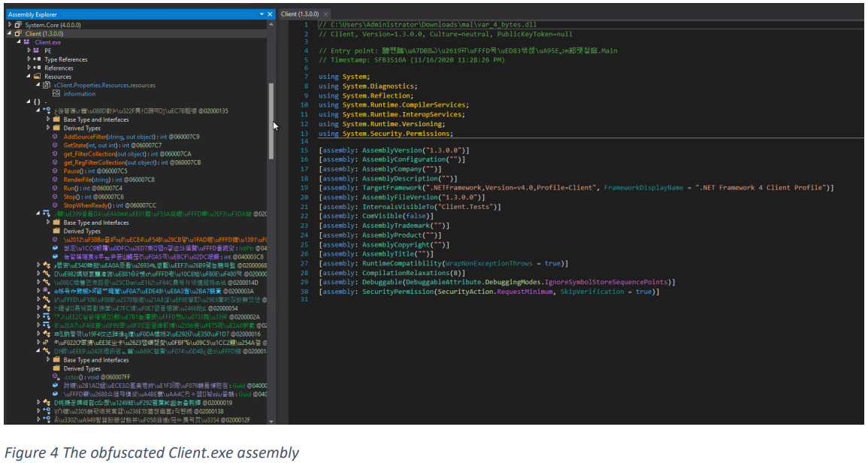Viewport: 868px width, 463px height.
Task: Click the Client.exe module icon
Action: [x=26, y=42]
